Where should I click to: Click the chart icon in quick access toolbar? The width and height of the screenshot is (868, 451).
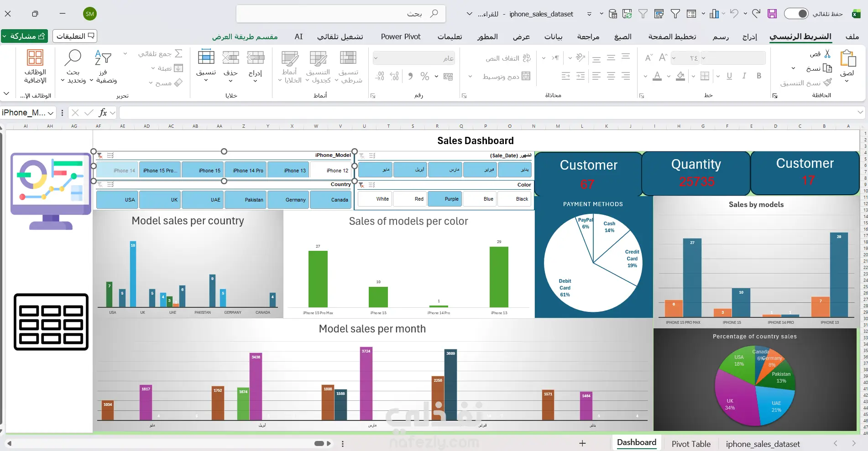pyautogui.click(x=714, y=14)
